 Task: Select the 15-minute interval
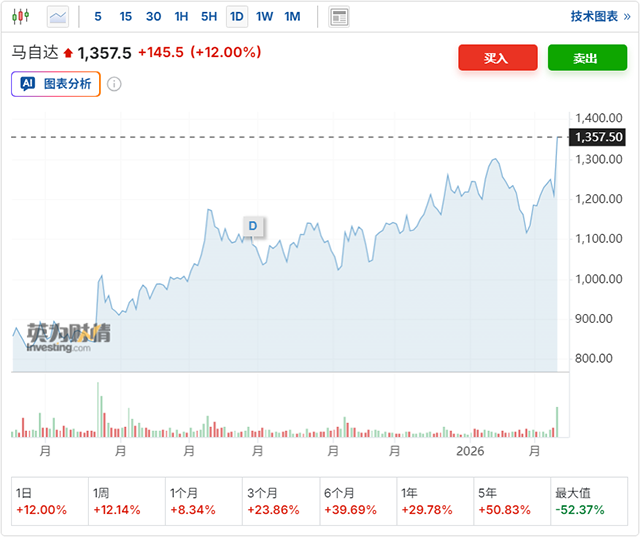(126, 16)
